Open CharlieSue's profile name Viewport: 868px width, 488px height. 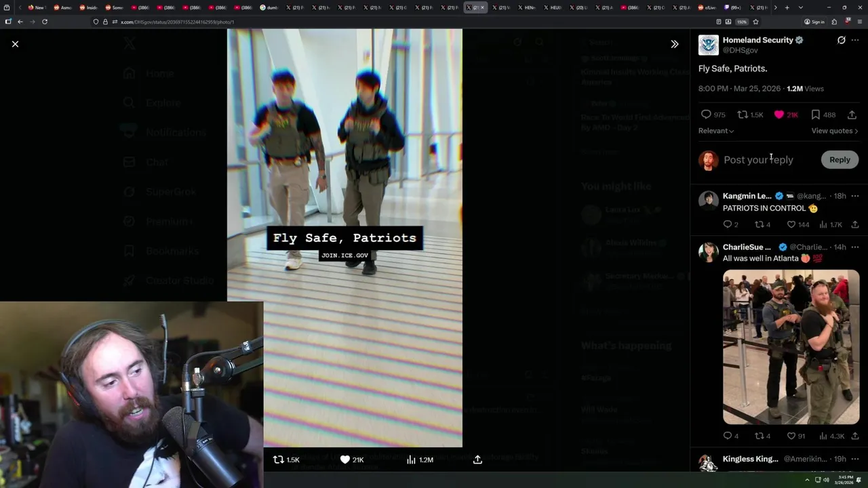[x=747, y=247]
